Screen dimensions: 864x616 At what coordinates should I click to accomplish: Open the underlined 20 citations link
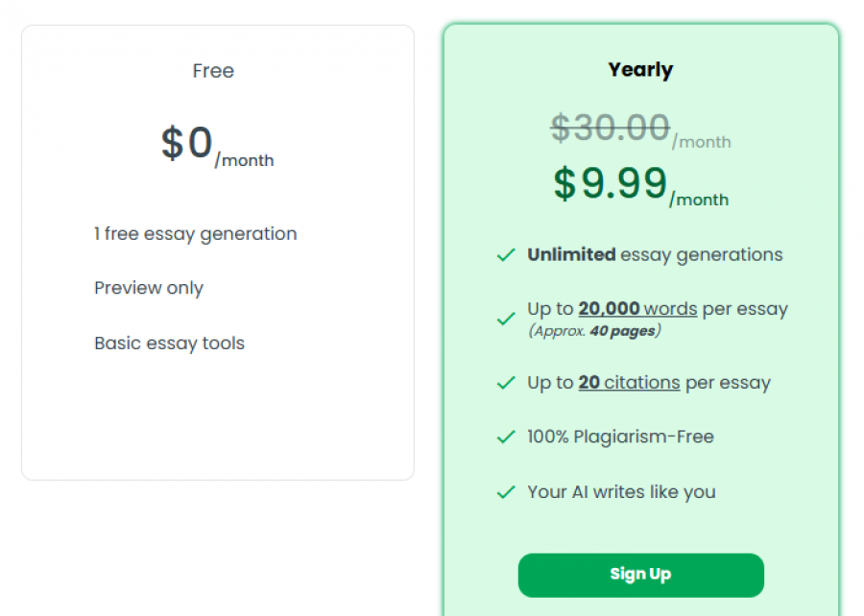[629, 382]
